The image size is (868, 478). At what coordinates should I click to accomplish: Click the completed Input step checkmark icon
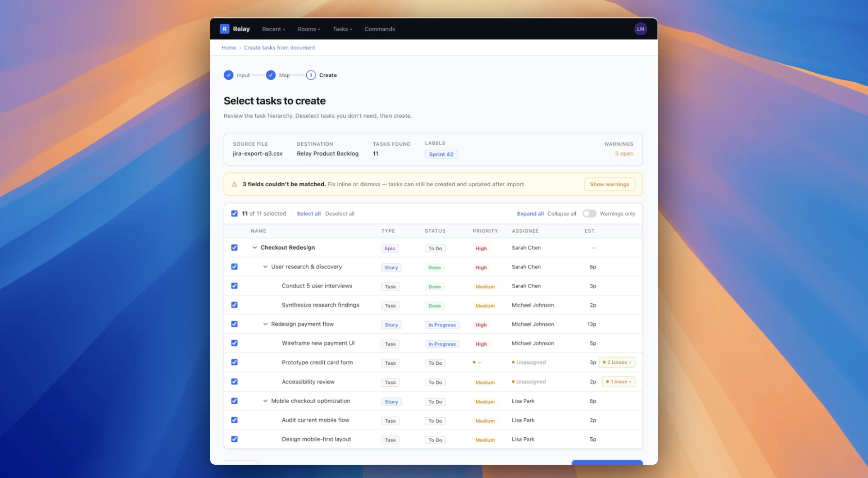[x=229, y=75]
